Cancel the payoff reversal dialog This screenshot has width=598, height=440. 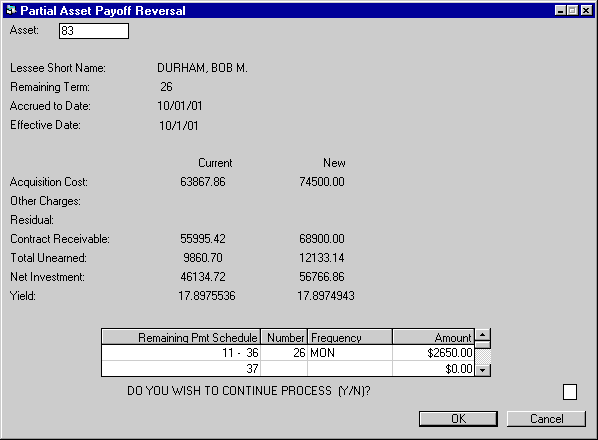(x=546, y=419)
